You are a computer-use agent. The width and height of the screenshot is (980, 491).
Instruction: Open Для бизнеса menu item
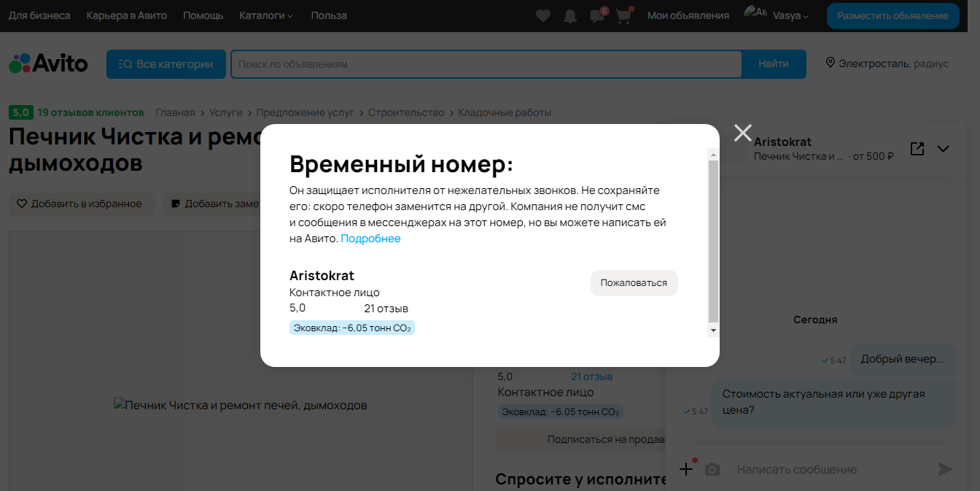tap(39, 15)
